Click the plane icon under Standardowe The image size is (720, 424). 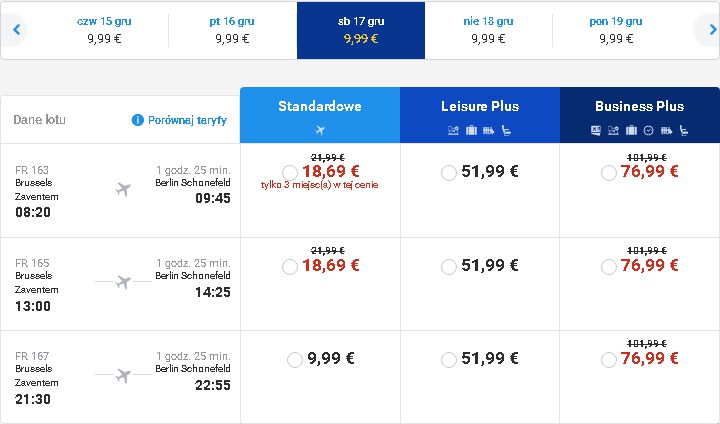[320, 130]
